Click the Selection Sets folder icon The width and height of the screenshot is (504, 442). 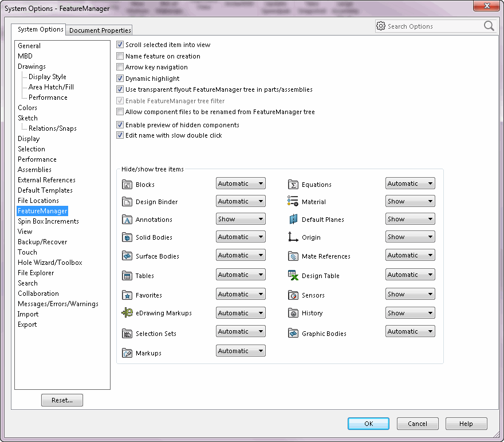127,334
